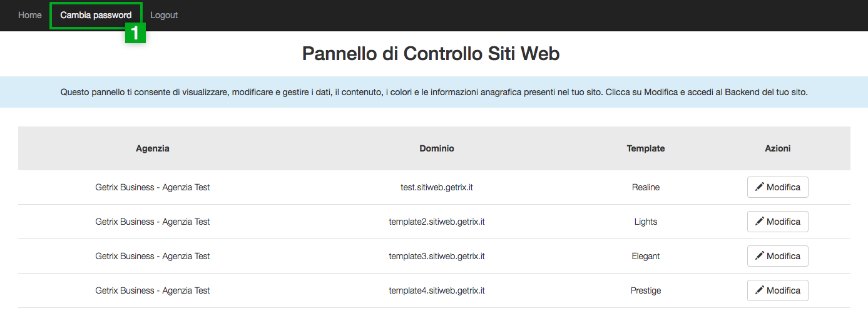Click the Azioni column header
Screen dimensions: 868x313
pyautogui.click(x=778, y=148)
